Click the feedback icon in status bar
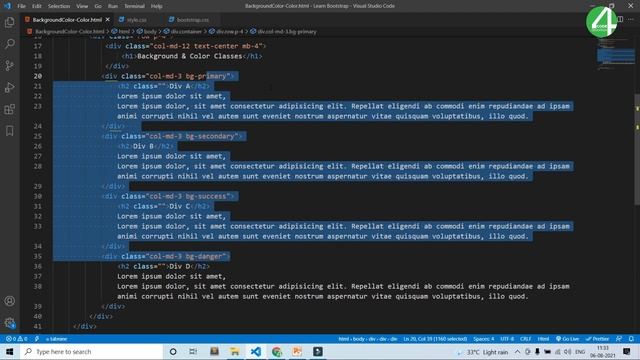This screenshot has width=640, height=360. click(619, 339)
